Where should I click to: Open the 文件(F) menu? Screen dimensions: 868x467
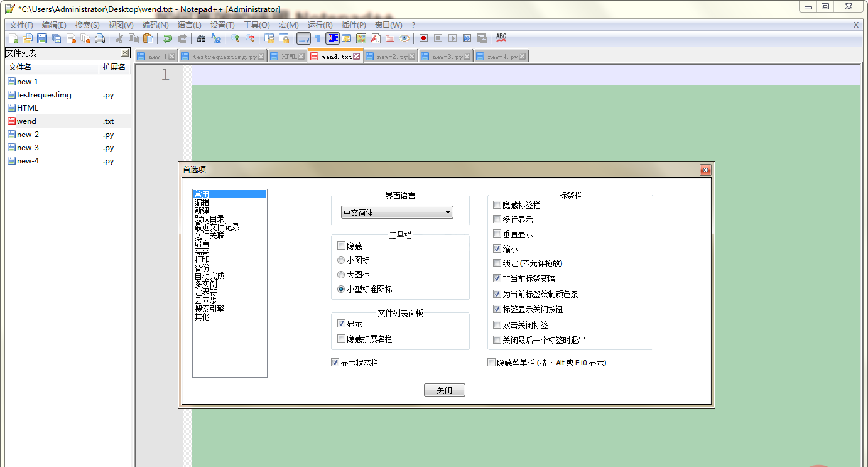point(21,25)
